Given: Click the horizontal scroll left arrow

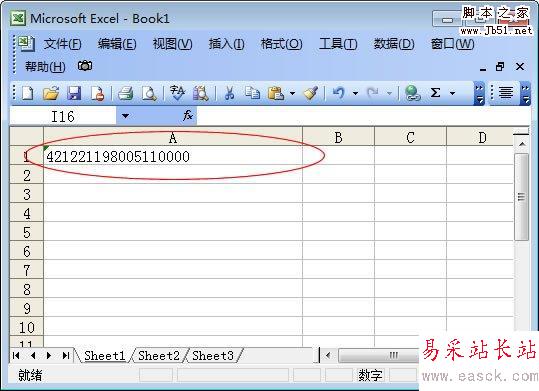Looking at the screenshot, I should pos(328,356).
